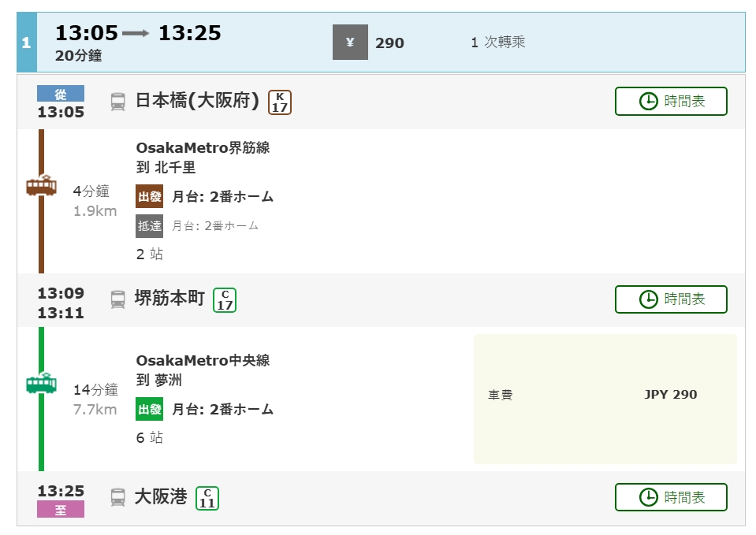Click the 1 次轉乘 transfer count
This screenshot has height=535, width=756.
click(x=497, y=43)
